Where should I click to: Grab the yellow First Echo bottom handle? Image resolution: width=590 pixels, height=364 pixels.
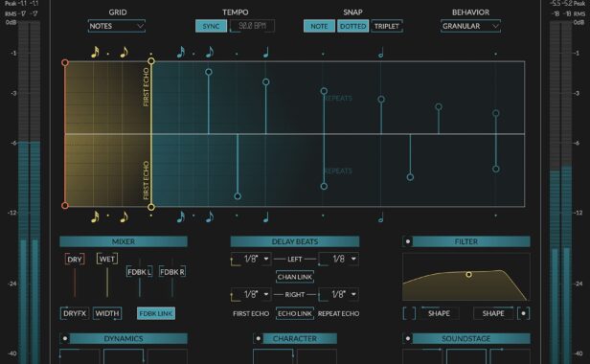tap(151, 207)
